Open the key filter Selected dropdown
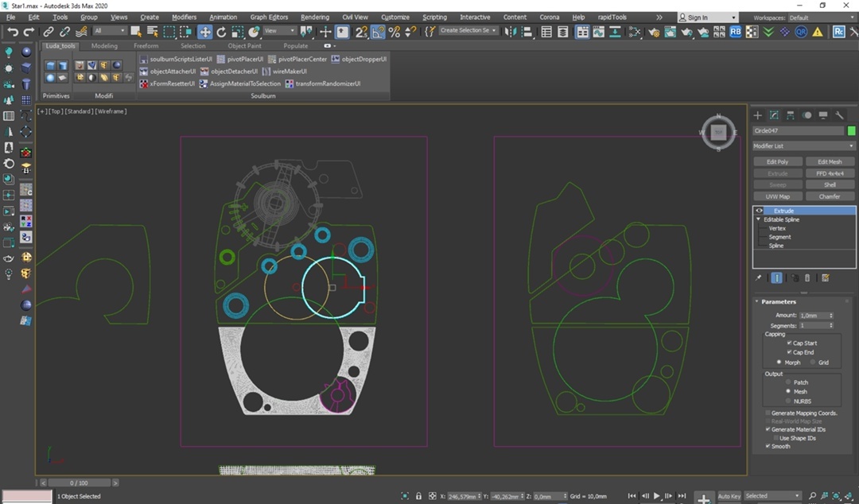The height and width of the screenshot is (504, 859). coord(773,496)
